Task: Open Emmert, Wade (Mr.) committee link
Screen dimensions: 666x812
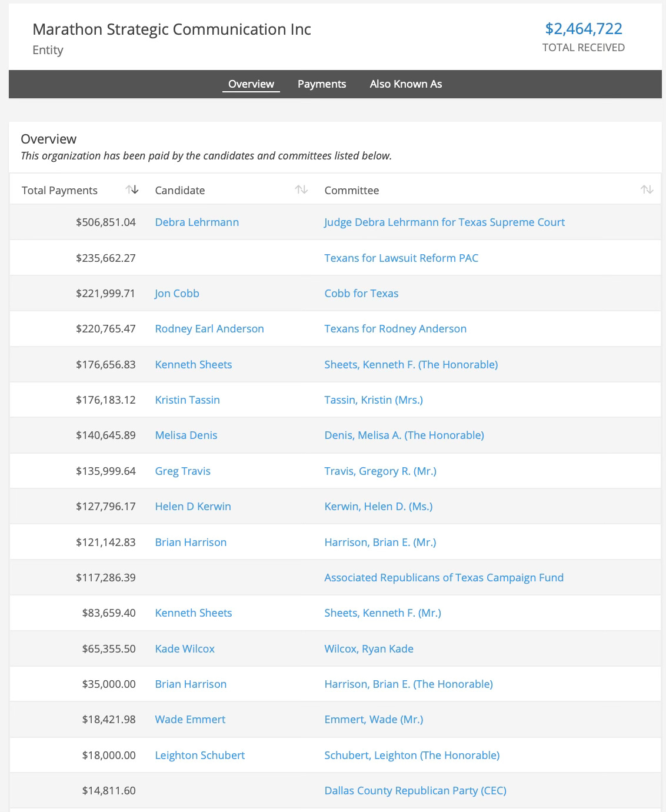Action: pyautogui.click(x=374, y=719)
